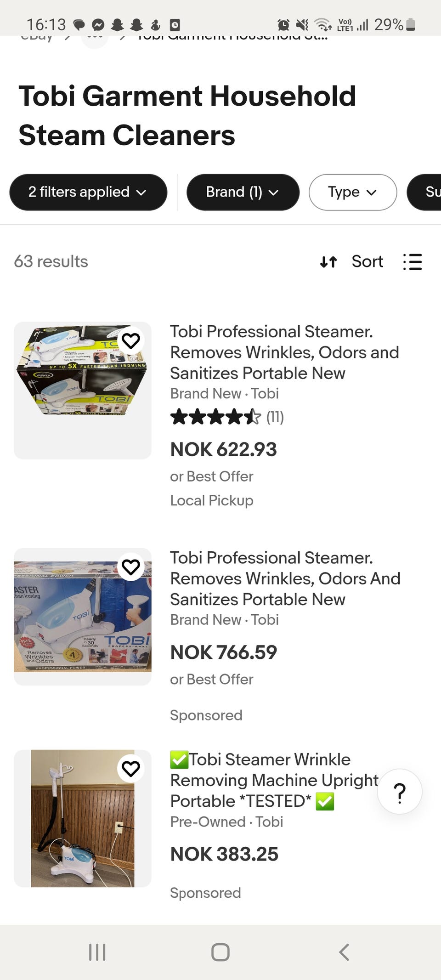The height and width of the screenshot is (980, 441).
Task: Tap the Android home button
Action: (x=220, y=952)
